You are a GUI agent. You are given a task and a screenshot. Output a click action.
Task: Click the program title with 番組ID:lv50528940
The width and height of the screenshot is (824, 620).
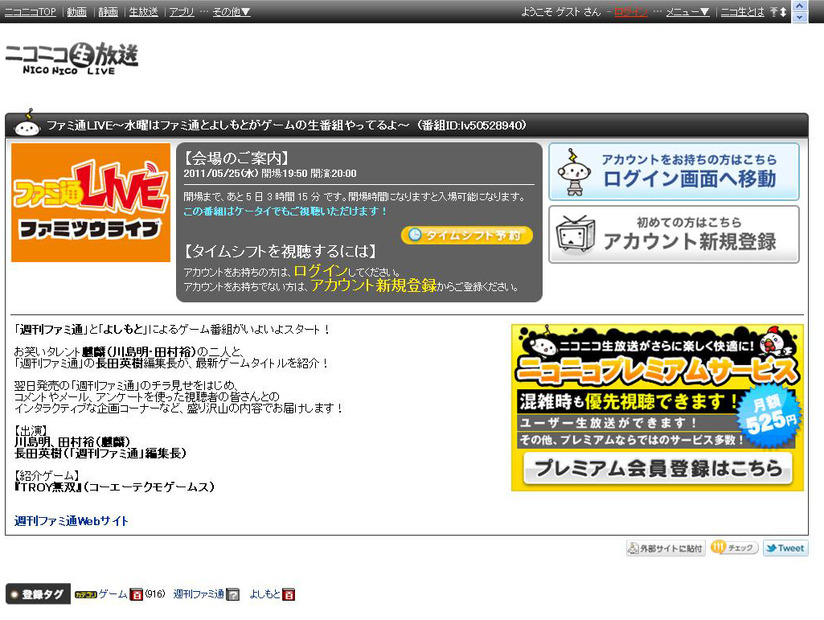pyautogui.click(x=287, y=125)
